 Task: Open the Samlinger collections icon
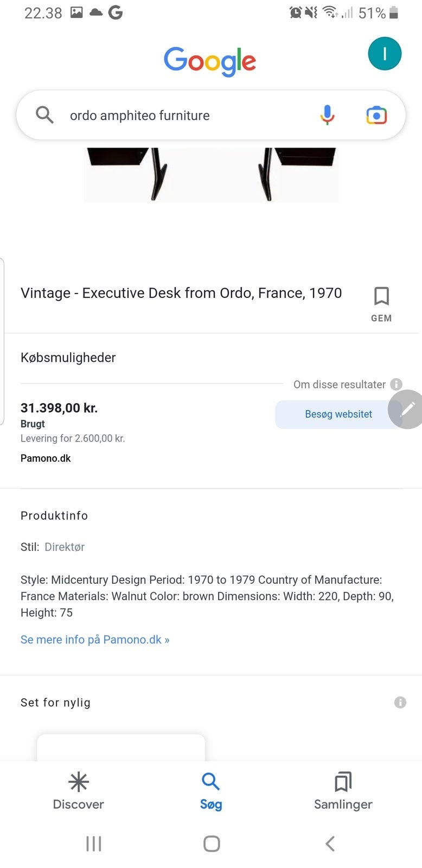pyautogui.click(x=343, y=783)
